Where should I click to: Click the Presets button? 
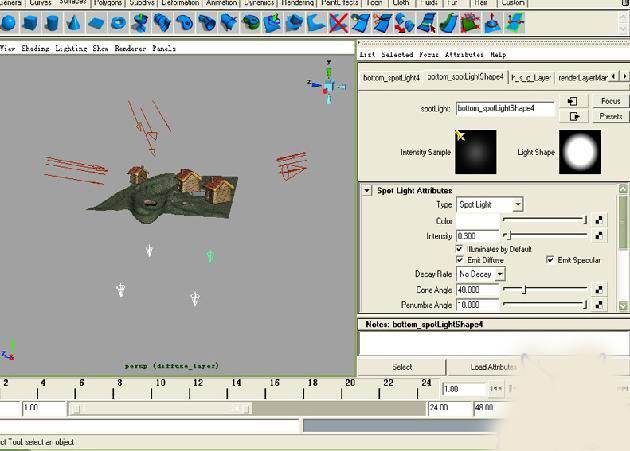point(610,116)
